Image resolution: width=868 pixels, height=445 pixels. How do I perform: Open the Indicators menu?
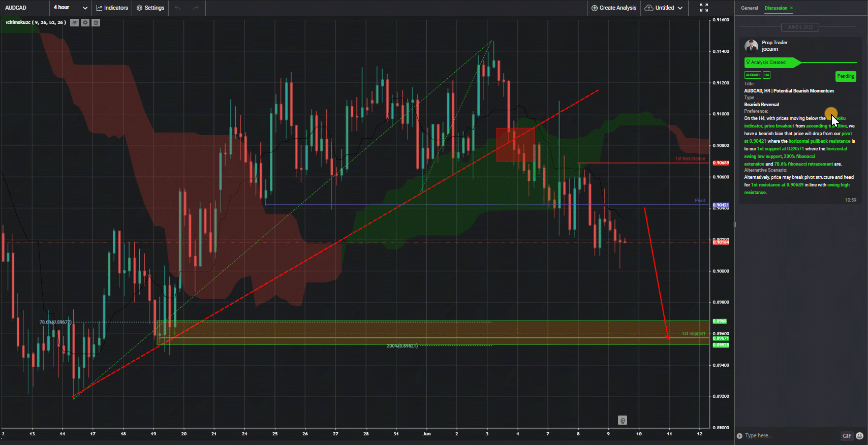[112, 8]
